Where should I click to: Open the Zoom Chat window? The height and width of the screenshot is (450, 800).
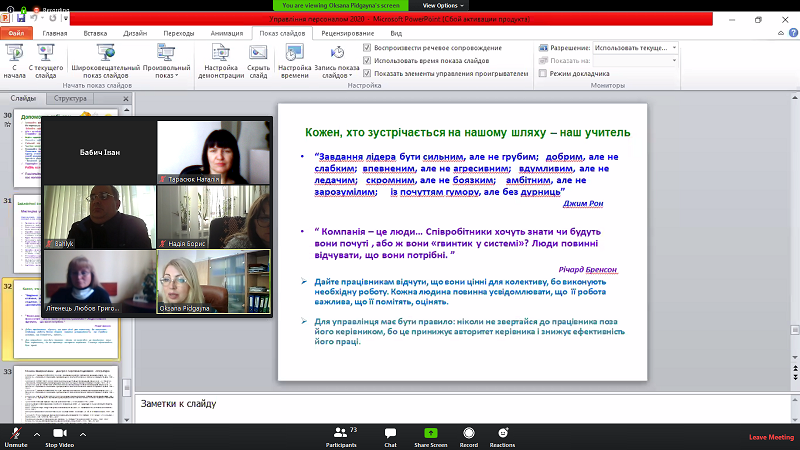390,433
